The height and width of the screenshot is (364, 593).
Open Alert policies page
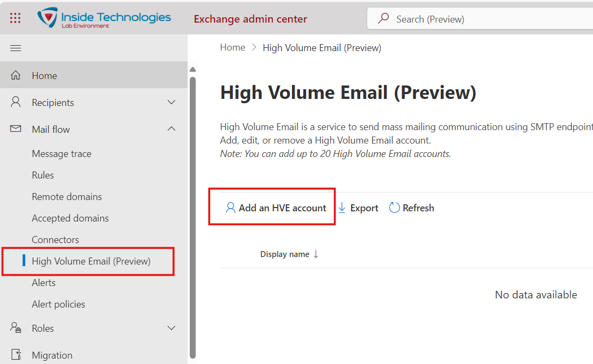[58, 304]
